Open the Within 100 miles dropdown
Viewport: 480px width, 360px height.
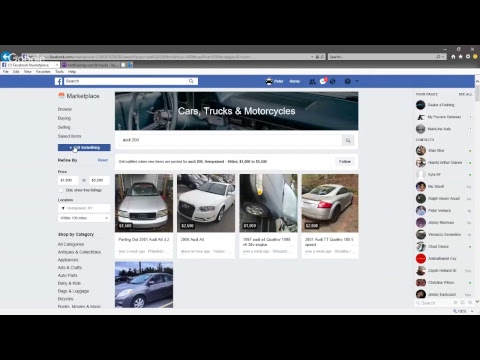click(84, 218)
